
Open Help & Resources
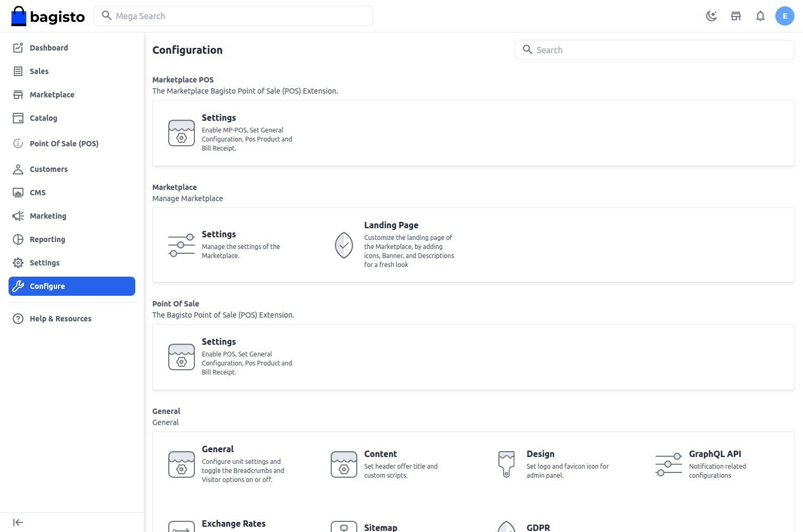coord(72,319)
